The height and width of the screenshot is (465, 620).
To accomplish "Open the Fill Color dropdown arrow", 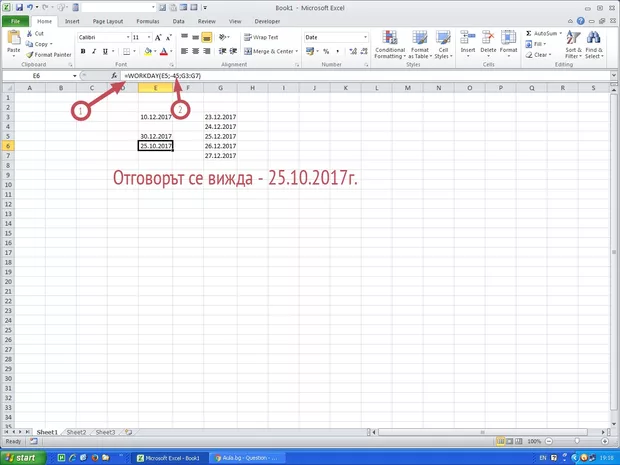I will click(x=155, y=51).
